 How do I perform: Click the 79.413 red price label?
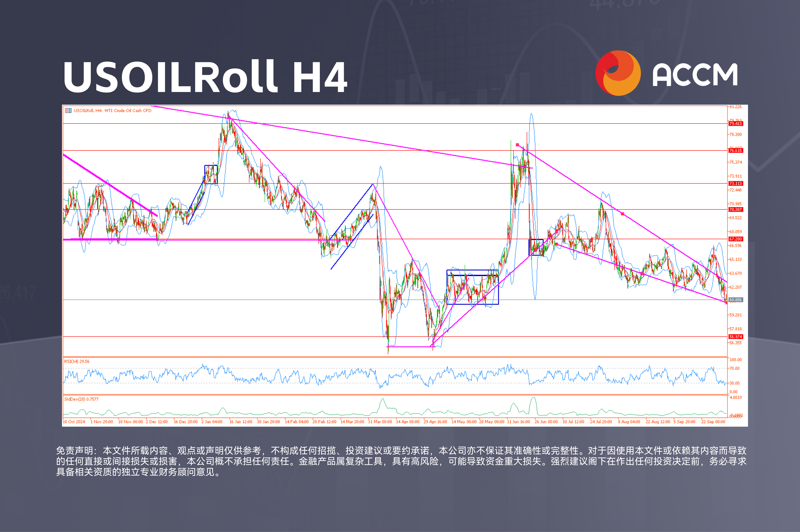[736, 124]
